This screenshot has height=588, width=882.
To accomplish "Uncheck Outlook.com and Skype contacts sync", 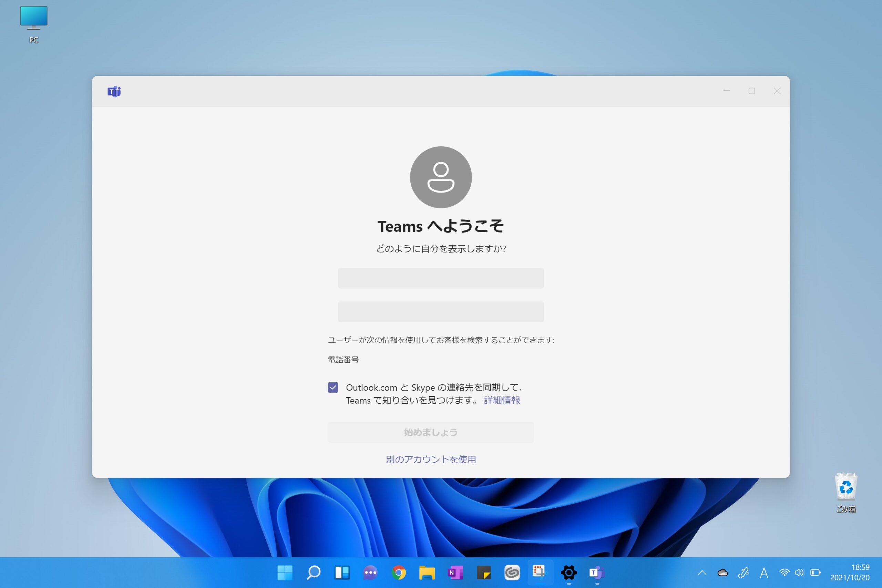I will coord(333,388).
